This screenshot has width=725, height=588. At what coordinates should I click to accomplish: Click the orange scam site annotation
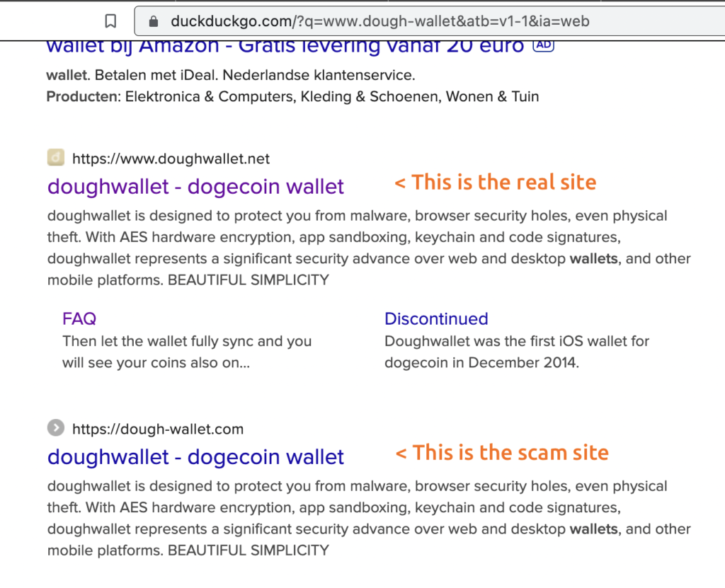[x=501, y=453]
